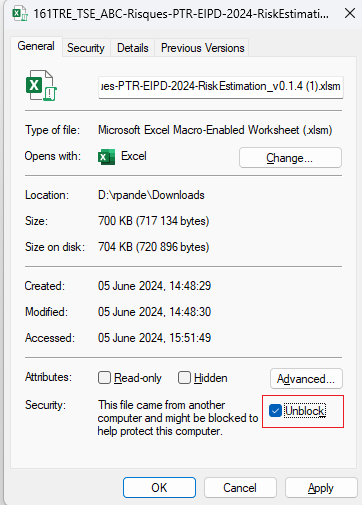Confirm changes with the OK button

click(x=159, y=488)
